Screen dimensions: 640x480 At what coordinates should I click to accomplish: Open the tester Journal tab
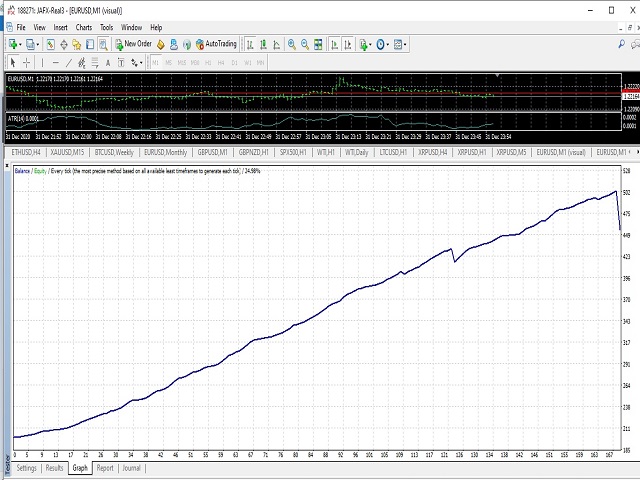131,468
